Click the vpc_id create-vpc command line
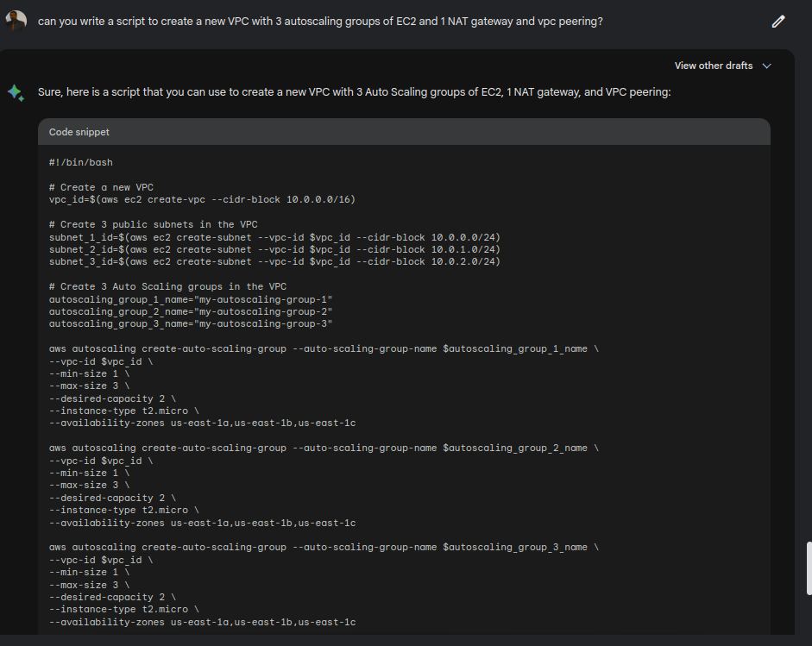812x646 pixels. pyautogui.click(x=202, y=200)
